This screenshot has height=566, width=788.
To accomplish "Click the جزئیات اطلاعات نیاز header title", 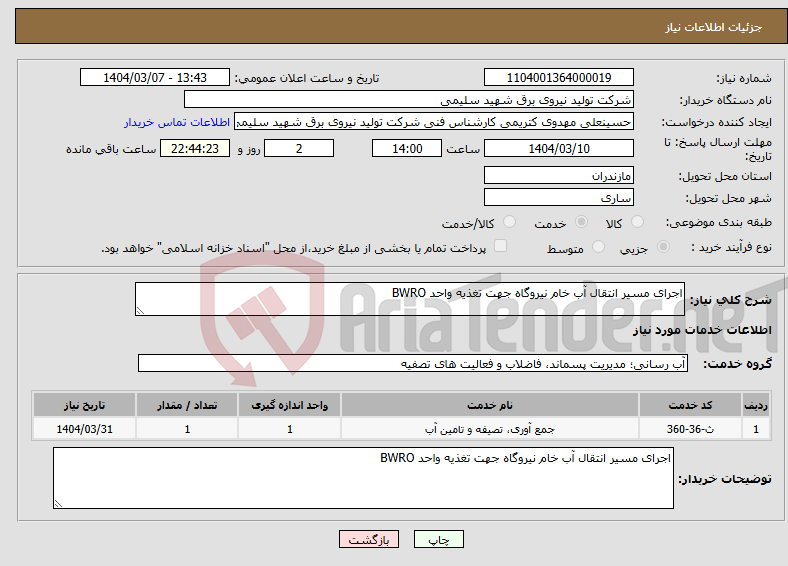I will pyautogui.click(x=714, y=27).
